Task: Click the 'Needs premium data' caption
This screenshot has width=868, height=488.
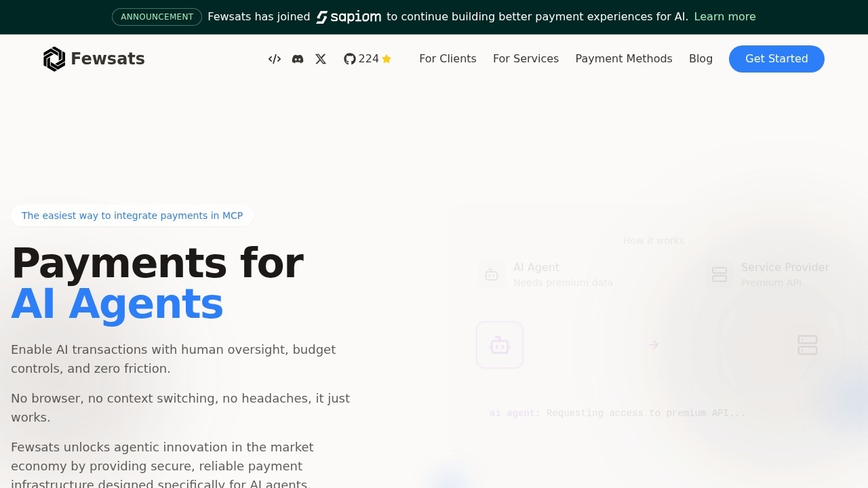Action: 563,283
